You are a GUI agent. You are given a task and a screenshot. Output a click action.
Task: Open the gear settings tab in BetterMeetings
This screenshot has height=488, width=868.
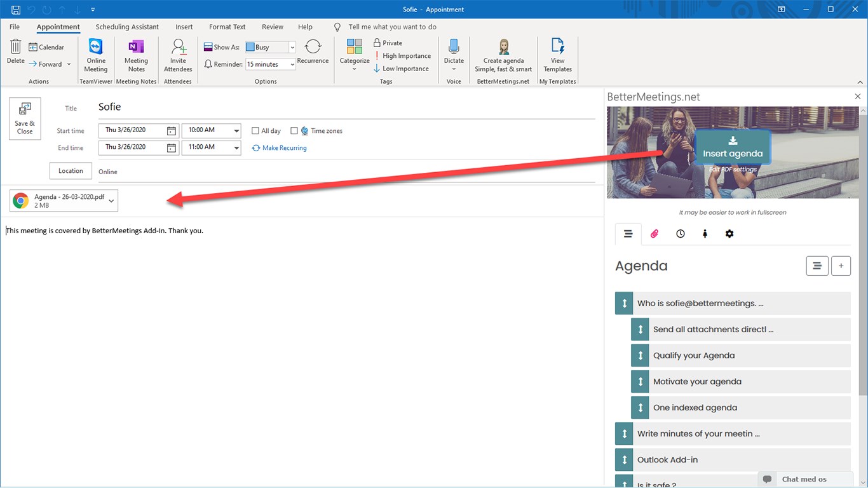point(729,234)
